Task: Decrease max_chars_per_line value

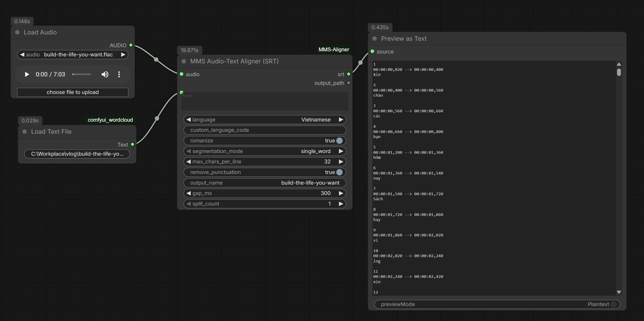Action: (x=189, y=161)
